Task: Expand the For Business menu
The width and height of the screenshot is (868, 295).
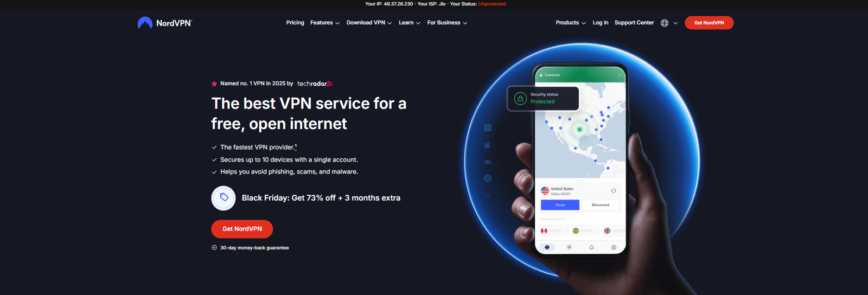Action: point(447,23)
